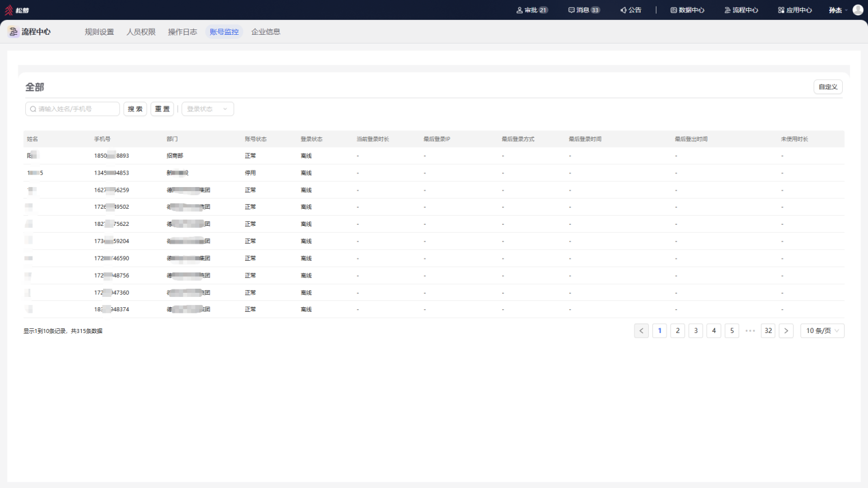The height and width of the screenshot is (488, 868).
Task: Open the 数据中心 data center icon
Action: (674, 10)
